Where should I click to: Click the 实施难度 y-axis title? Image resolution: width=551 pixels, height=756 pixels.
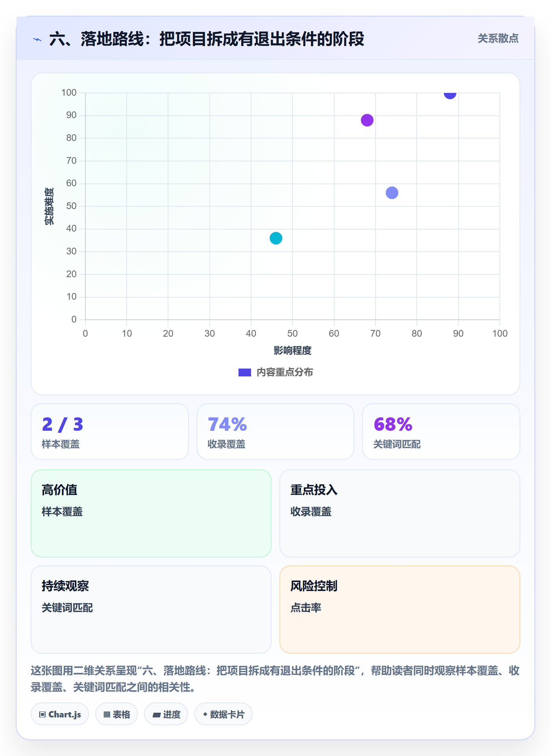point(49,206)
